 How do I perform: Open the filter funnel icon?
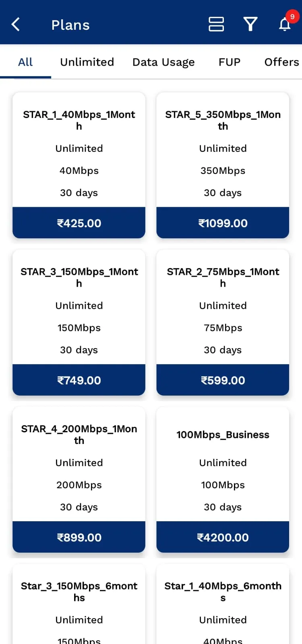[250, 24]
